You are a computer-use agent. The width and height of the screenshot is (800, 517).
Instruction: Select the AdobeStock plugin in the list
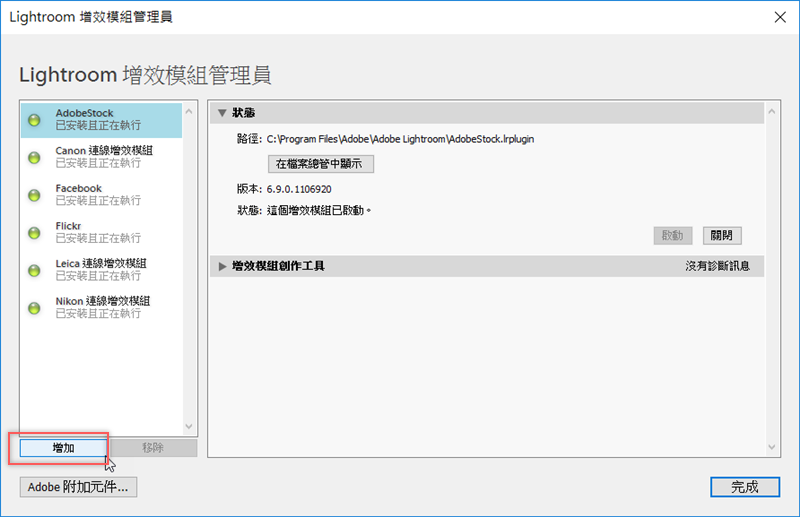pyautogui.click(x=102, y=120)
